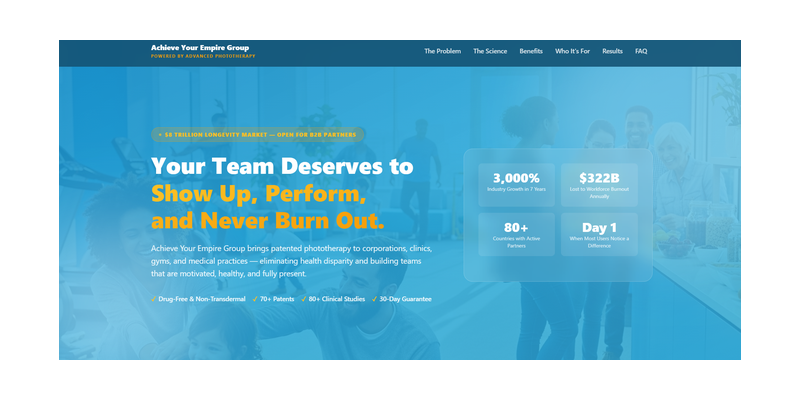Viewport: 800px width, 400px height.
Task: Click the 30-Day Guarantee label
Action: click(406, 299)
